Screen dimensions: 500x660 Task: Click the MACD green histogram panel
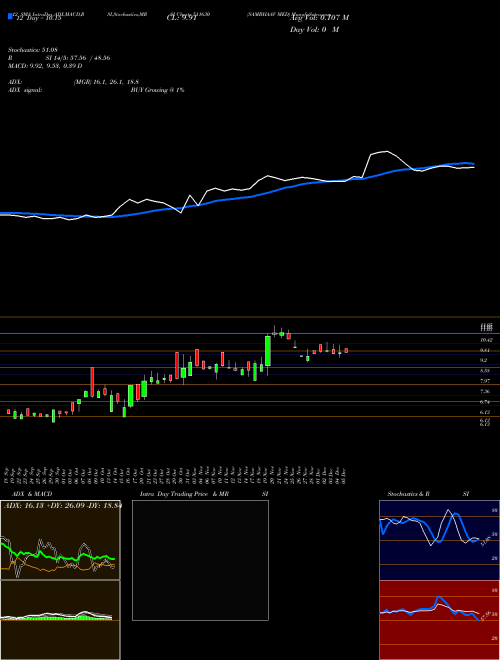coord(60,620)
